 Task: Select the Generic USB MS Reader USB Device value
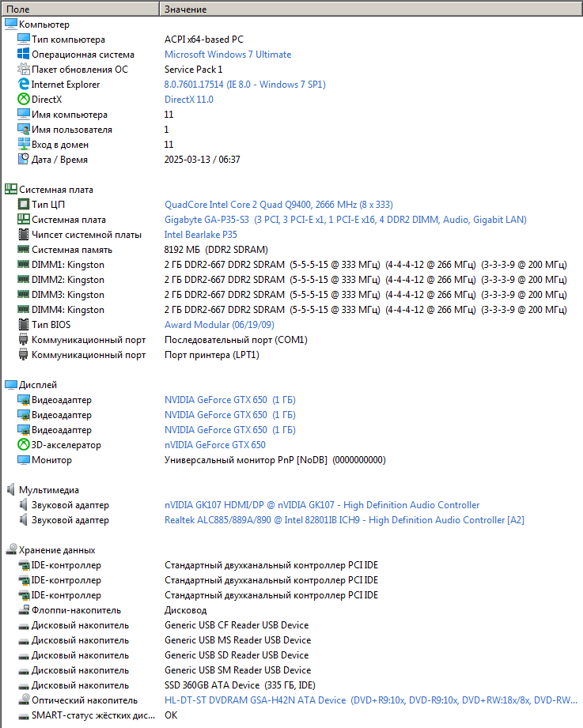coord(238,639)
